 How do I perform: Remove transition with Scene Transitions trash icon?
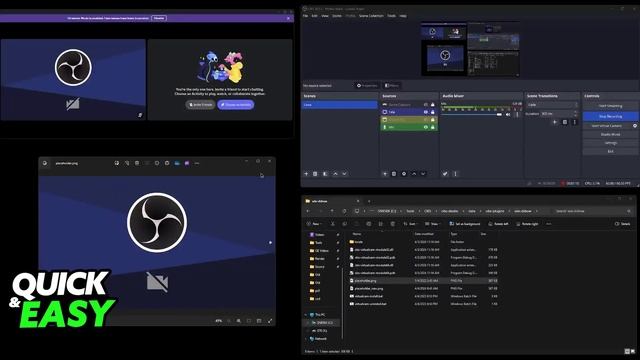[565, 122]
